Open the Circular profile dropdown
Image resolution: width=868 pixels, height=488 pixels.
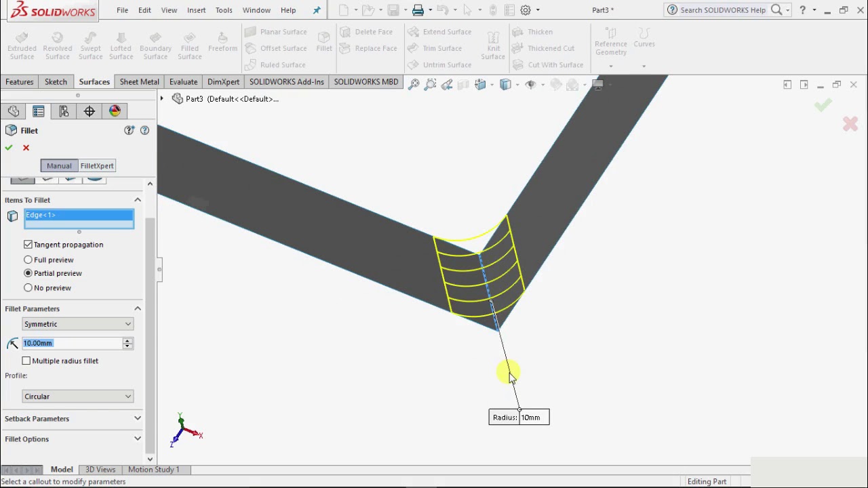(77, 396)
